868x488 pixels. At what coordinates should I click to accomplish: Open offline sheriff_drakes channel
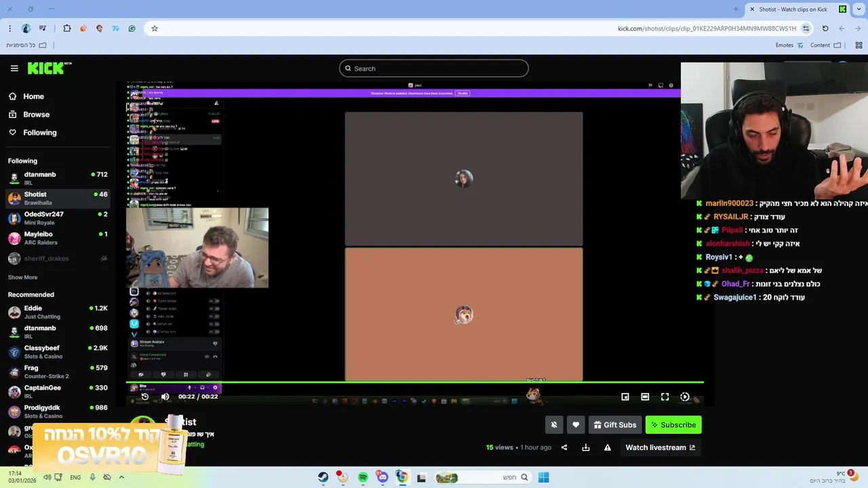(x=58, y=258)
